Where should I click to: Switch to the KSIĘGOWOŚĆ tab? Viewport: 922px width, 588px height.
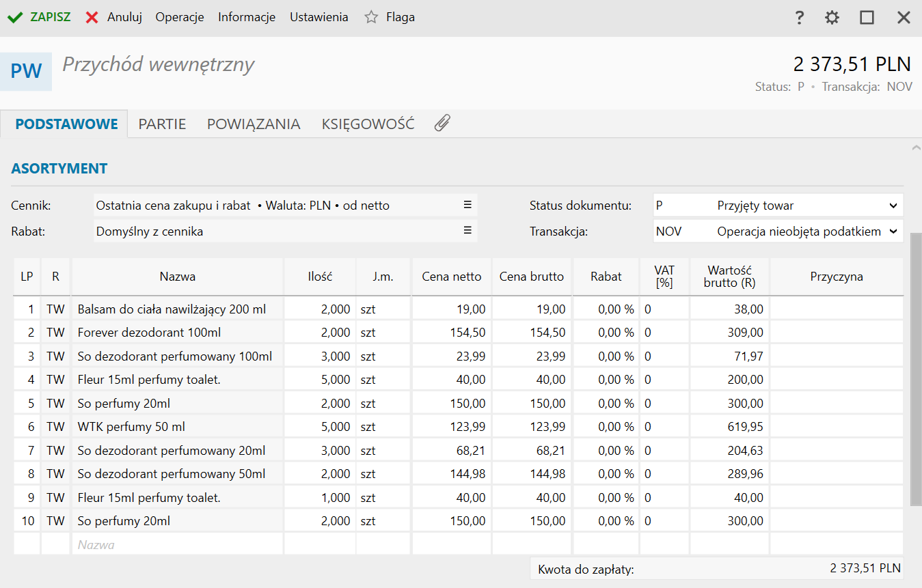pyautogui.click(x=368, y=124)
